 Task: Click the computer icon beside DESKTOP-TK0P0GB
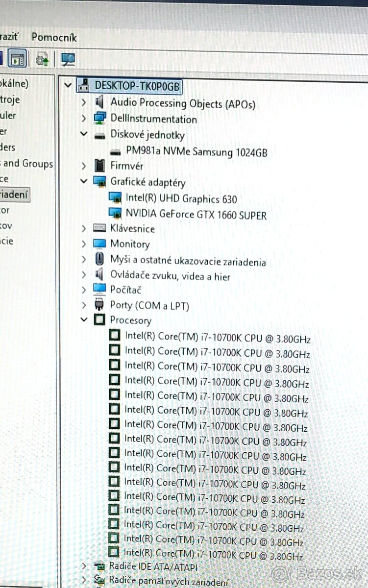(83, 86)
